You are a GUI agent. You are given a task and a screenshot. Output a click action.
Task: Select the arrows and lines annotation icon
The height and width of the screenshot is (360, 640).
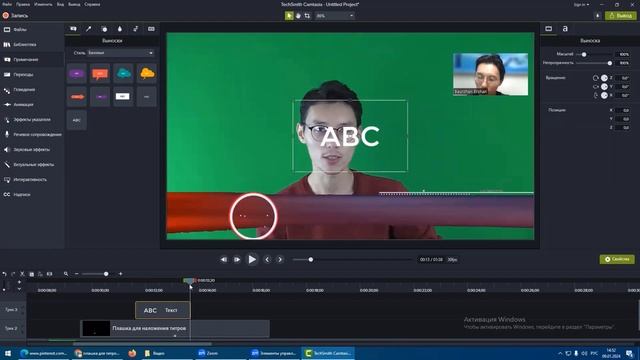coord(89,29)
